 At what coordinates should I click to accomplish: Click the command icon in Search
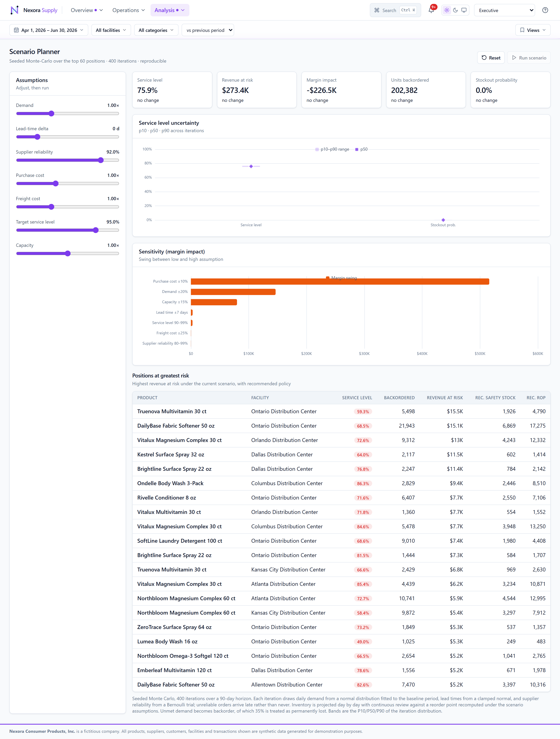[377, 10]
